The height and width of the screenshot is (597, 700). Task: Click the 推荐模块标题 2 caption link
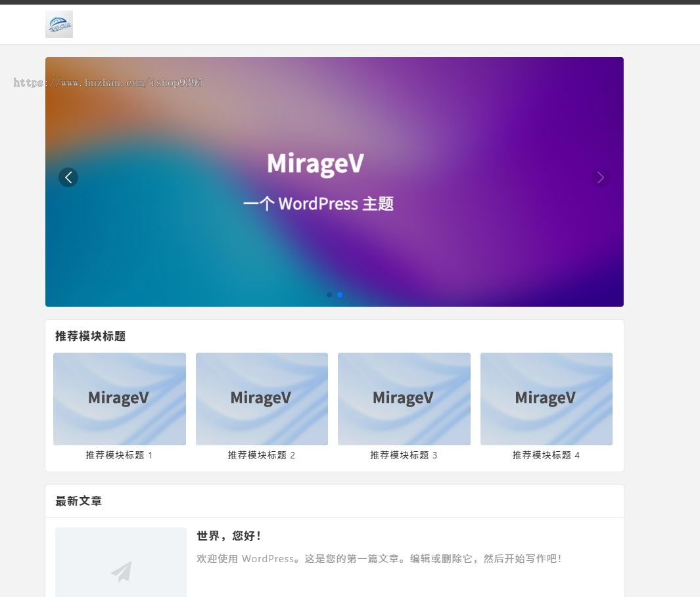pos(262,455)
